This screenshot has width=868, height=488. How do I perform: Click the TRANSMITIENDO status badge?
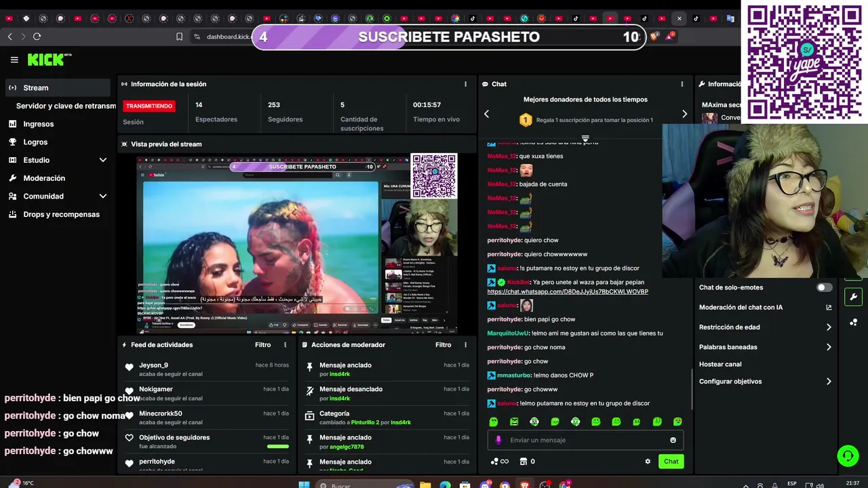tap(149, 106)
